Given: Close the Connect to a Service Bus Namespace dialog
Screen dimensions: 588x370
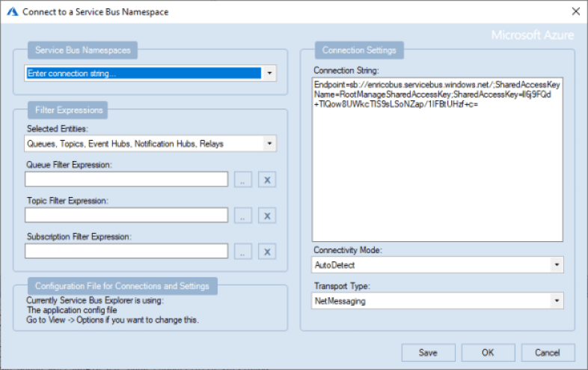Looking at the screenshot, I should pyautogui.click(x=576, y=12).
